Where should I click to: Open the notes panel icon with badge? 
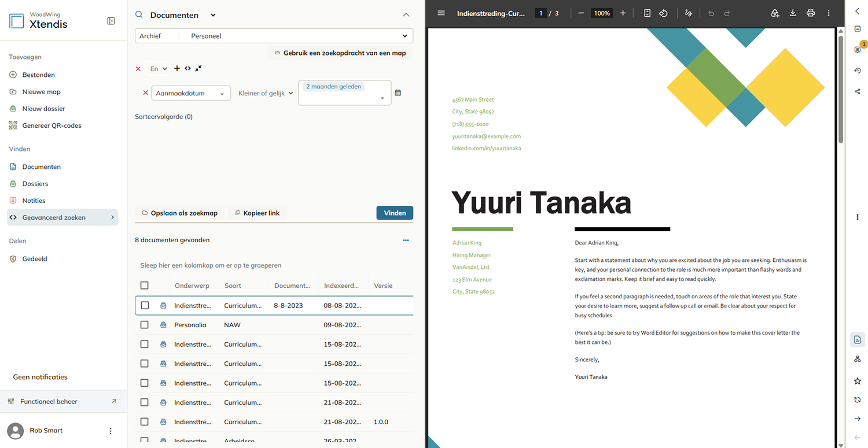click(x=858, y=50)
